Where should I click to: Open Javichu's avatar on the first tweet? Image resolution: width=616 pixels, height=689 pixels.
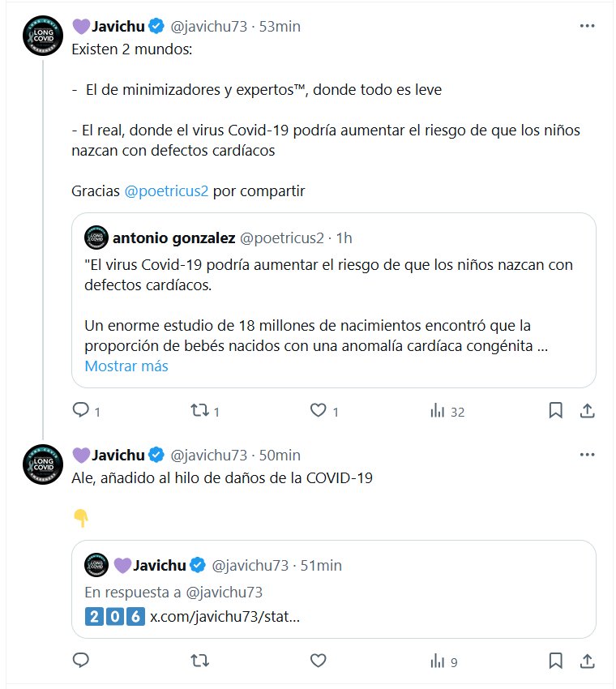coord(43,36)
